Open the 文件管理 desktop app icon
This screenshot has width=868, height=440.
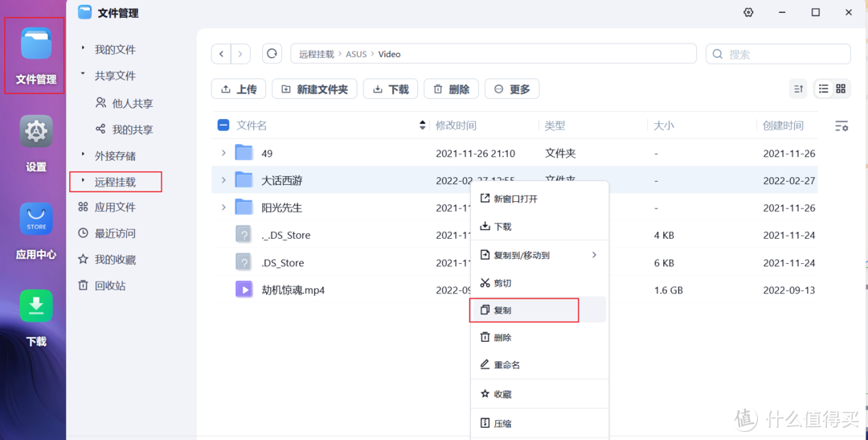coord(36,43)
